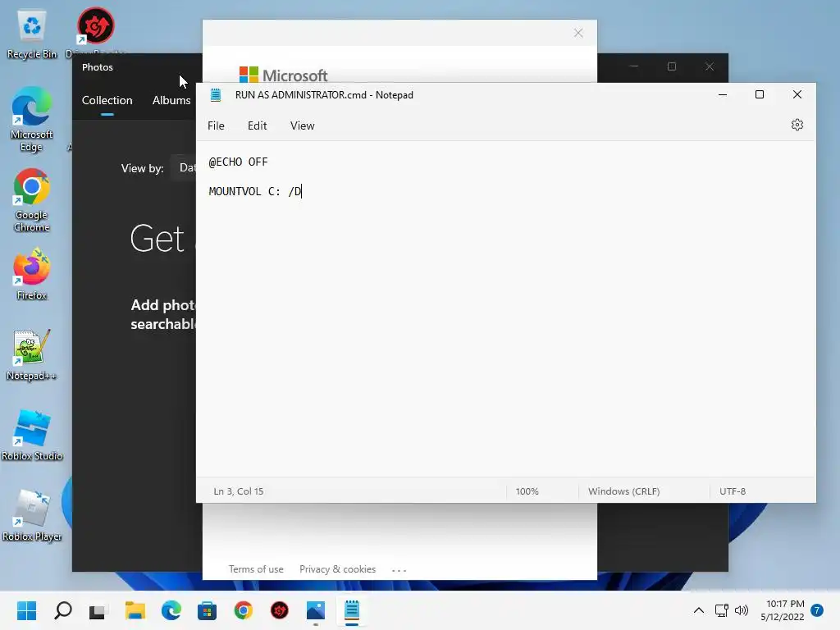Viewport: 840px width, 630px height.
Task: Click the Notepad document icon in title bar
Action: (x=216, y=95)
